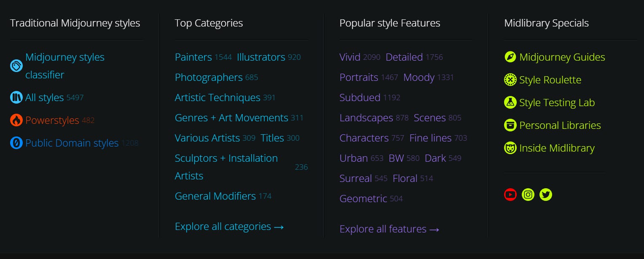Click the 1544 count next to Painters
Screen dimensions: 644x259
pyautogui.click(x=223, y=57)
